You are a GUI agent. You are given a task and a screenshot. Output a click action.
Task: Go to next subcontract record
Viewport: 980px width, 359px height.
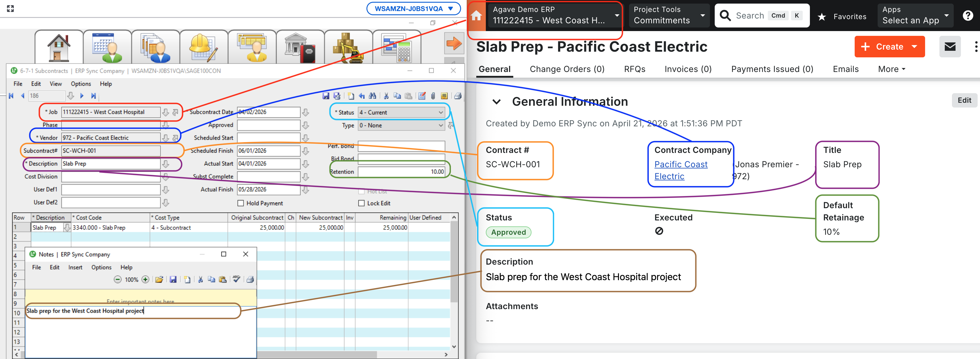[x=82, y=96]
